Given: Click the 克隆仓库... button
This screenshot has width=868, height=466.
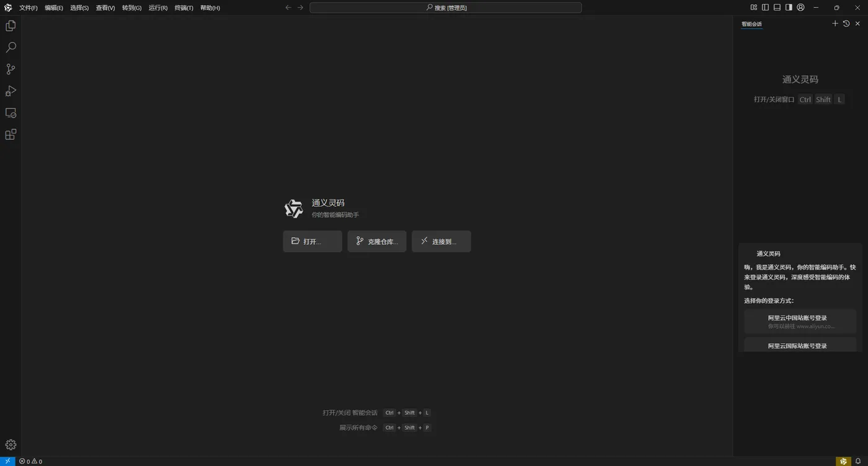Looking at the screenshot, I should (x=377, y=242).
